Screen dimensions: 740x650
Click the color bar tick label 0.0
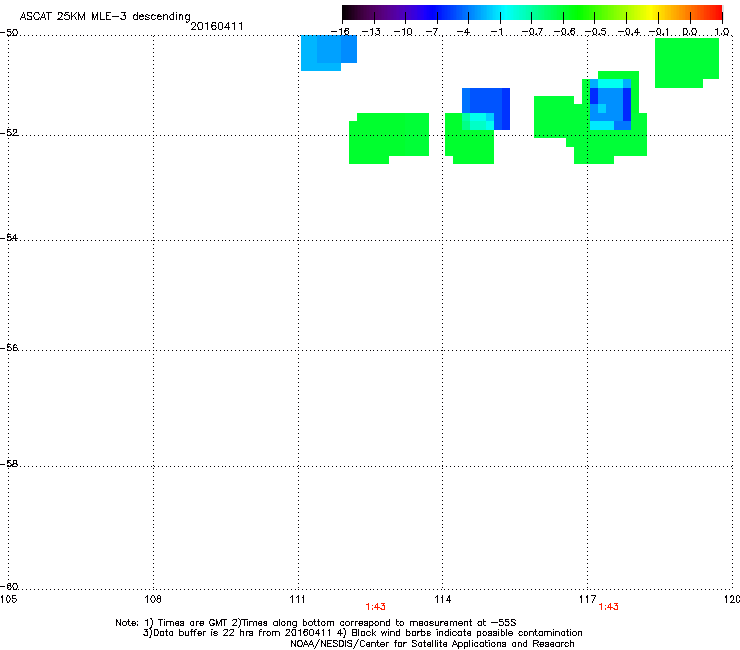[690, 32]
